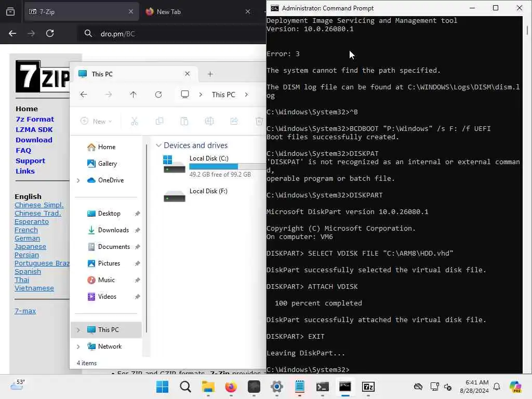Image resolution: width=532 pixels, height=399 pixels.
Task: Click the File Explorer Forward arrow
Action: click(109, 95)
